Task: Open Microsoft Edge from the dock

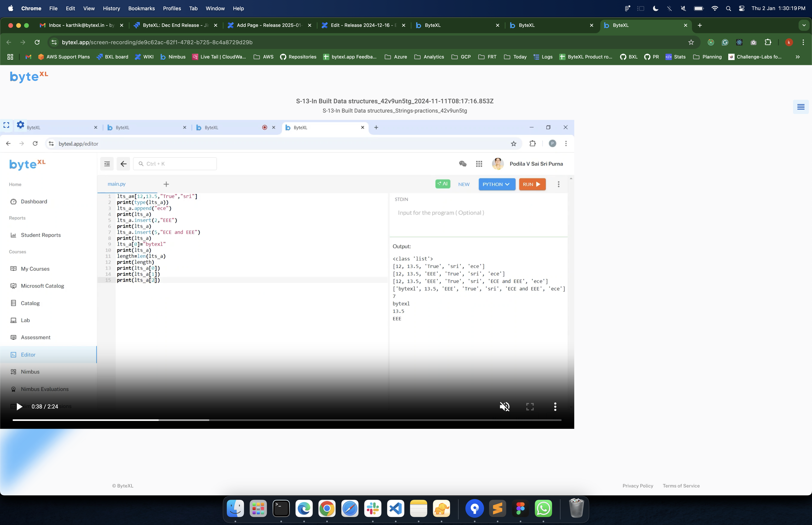Action: (304, 509)
